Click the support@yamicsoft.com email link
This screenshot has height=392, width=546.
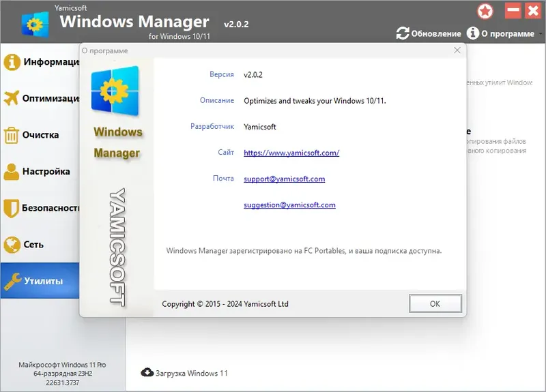pyautogui.click(x=284, y=179)
